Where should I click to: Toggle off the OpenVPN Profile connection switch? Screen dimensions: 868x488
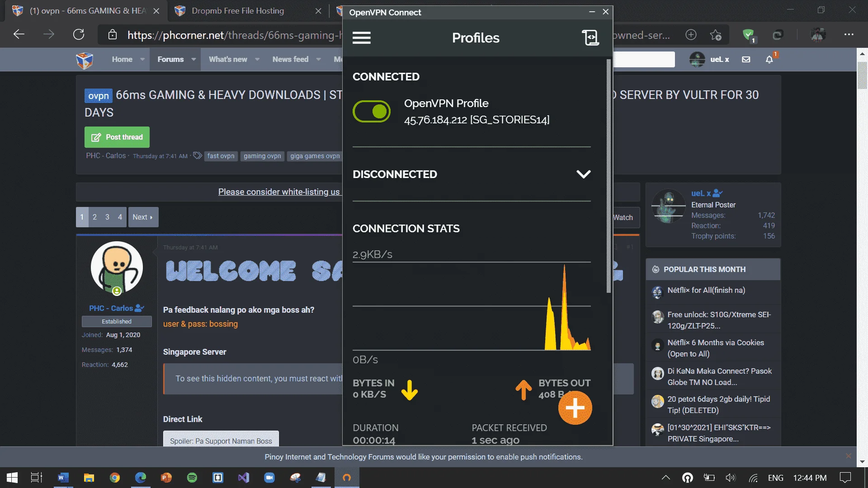(x=372, y=111)
